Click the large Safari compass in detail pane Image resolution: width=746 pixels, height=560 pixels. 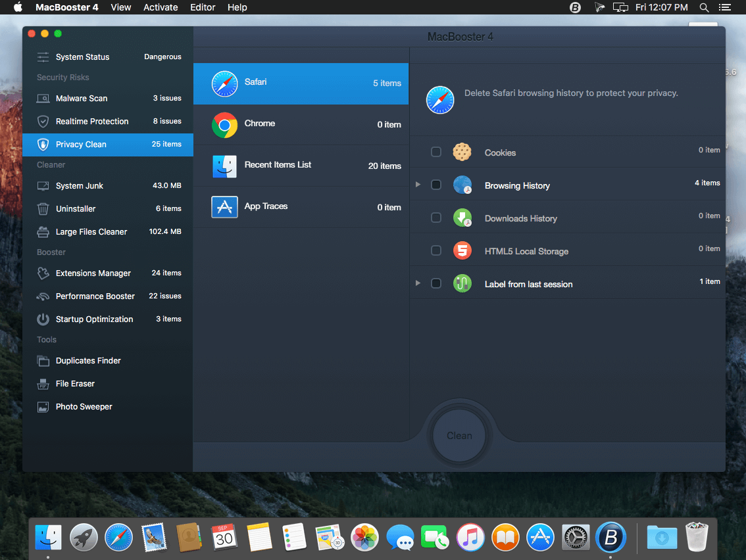(440, 100)
